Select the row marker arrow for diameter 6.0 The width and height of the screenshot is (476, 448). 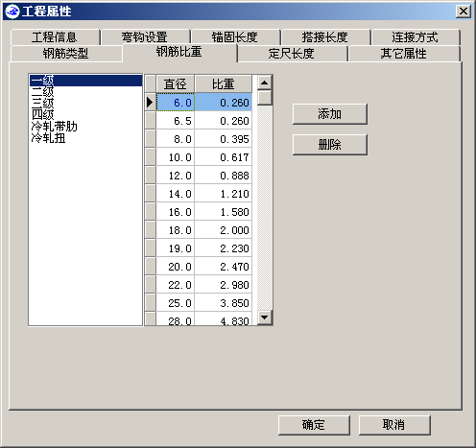click(150, 103)
